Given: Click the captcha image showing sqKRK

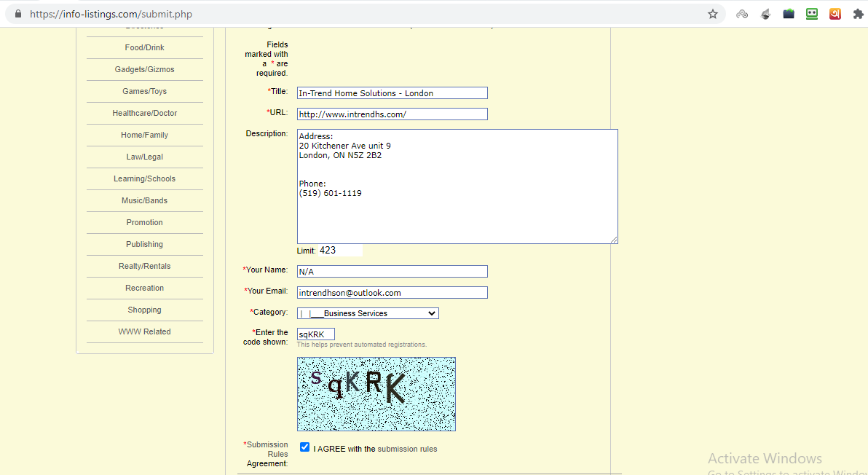Looking at the screenshot, I should (376, 394).
